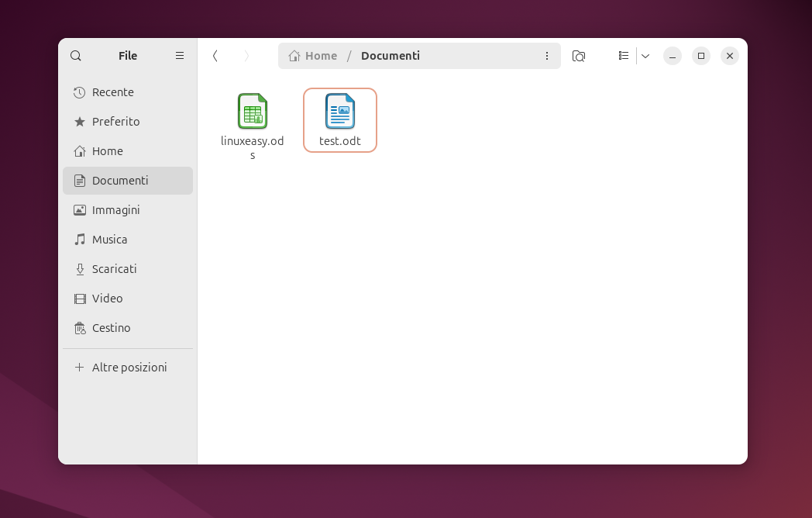The image size is (812, 518).
Task: Click Home in the path bar
Action: click(321, 56)
